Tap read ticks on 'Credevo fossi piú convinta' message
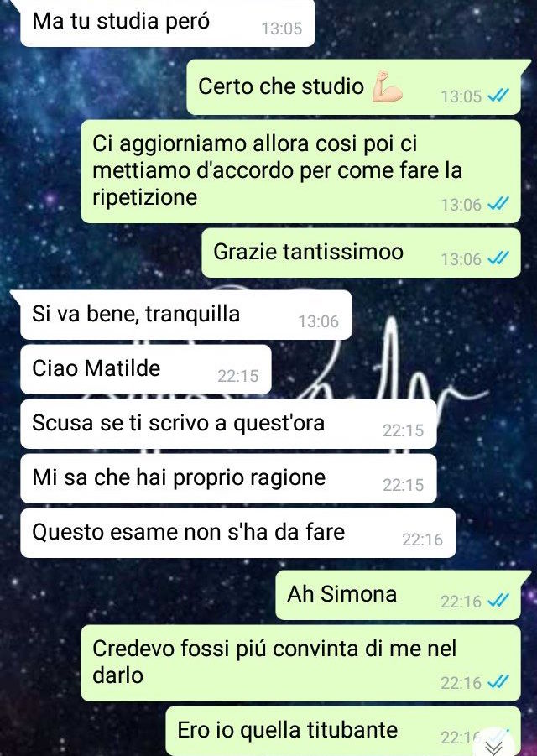537x756 pixels. (x=498, y=682)
